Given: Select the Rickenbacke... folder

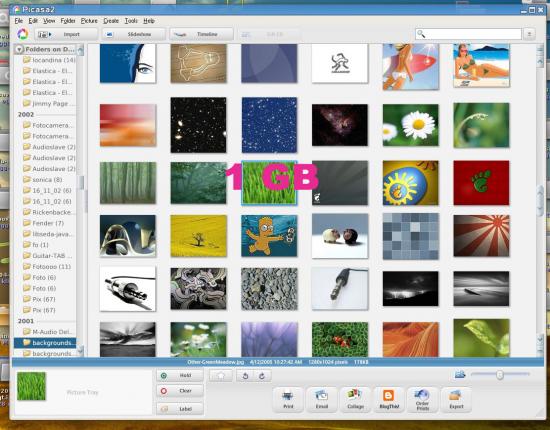Looking at the screenshot, I should pos(49,212).
